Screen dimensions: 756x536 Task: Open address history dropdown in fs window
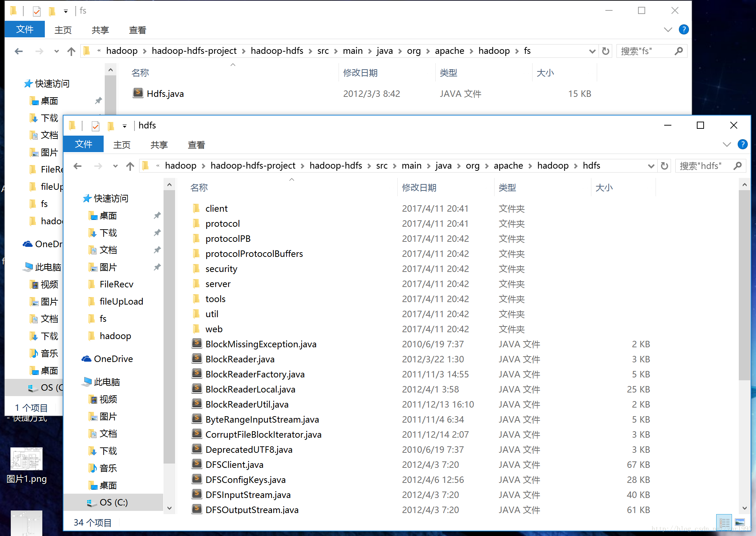click(x=592, y=51)
